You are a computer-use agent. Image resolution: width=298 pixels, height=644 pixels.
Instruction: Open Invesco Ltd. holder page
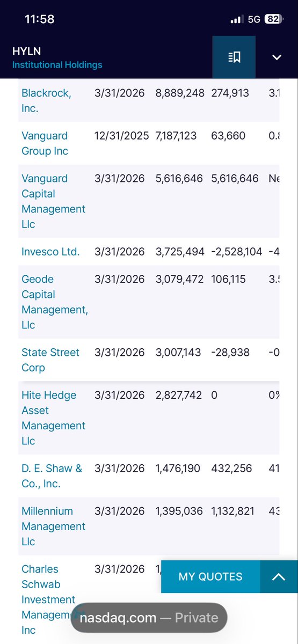[x=50, y=251]
